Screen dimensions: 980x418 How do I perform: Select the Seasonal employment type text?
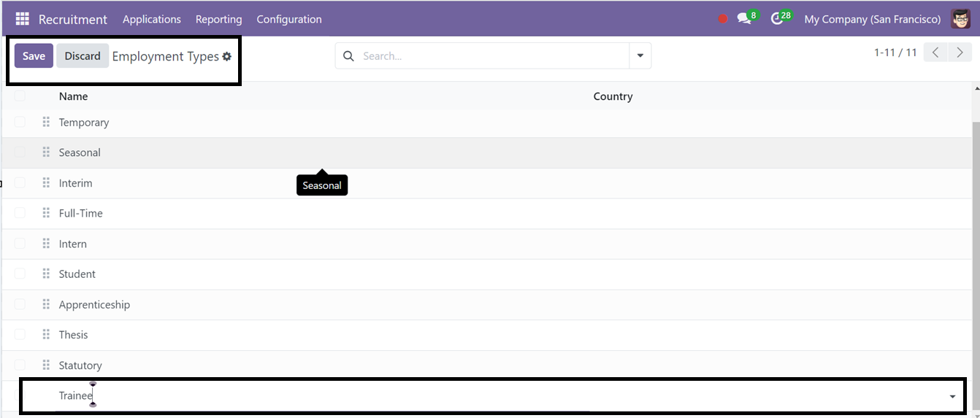(x=80, y=152)
